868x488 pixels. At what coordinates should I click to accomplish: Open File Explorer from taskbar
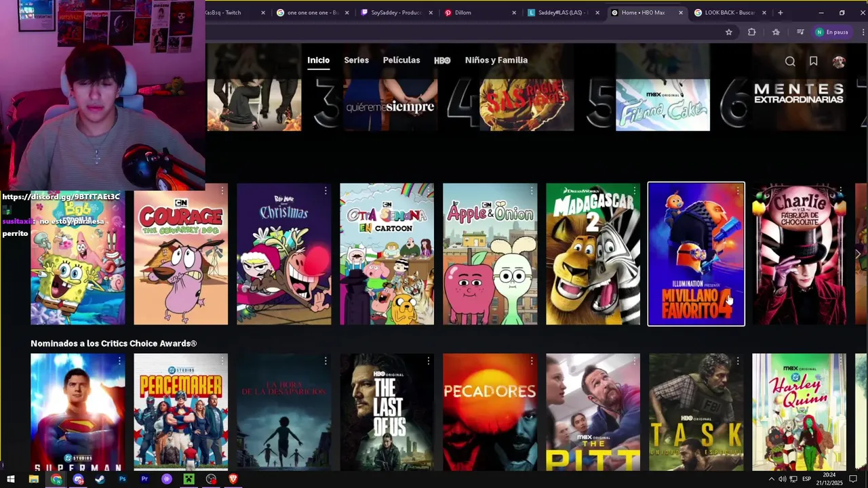[x=33, y=479]
